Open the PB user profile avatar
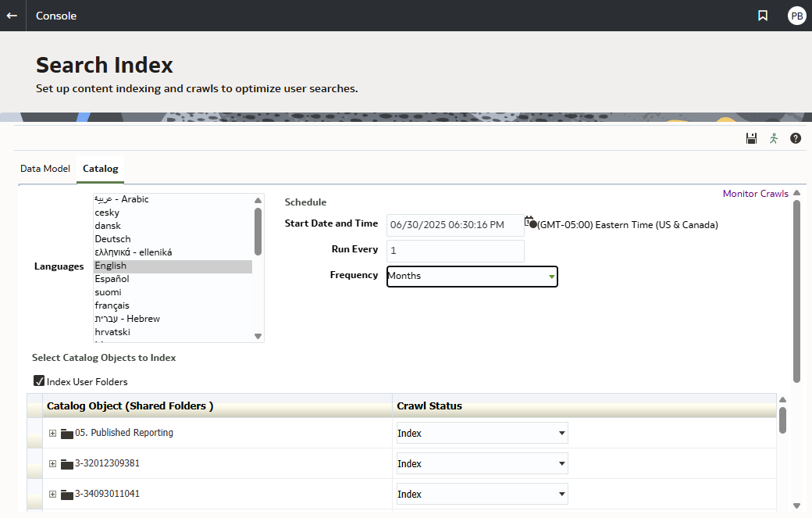Viewport: 812px width, 518px height. coord(796,16)
